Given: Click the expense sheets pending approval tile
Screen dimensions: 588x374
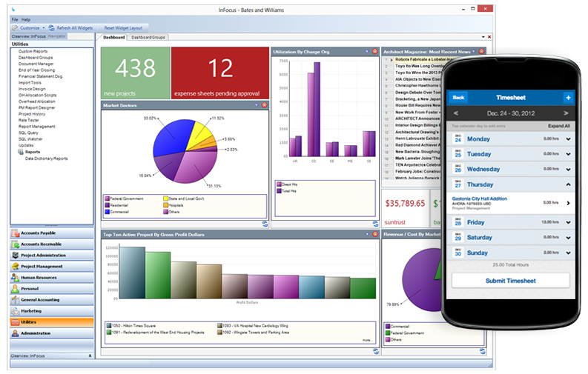Looking at the screenshot, I should click(220, 73).
